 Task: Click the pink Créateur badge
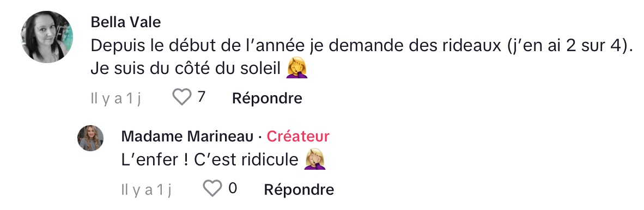pyautogui.click(x=298, y=137)
